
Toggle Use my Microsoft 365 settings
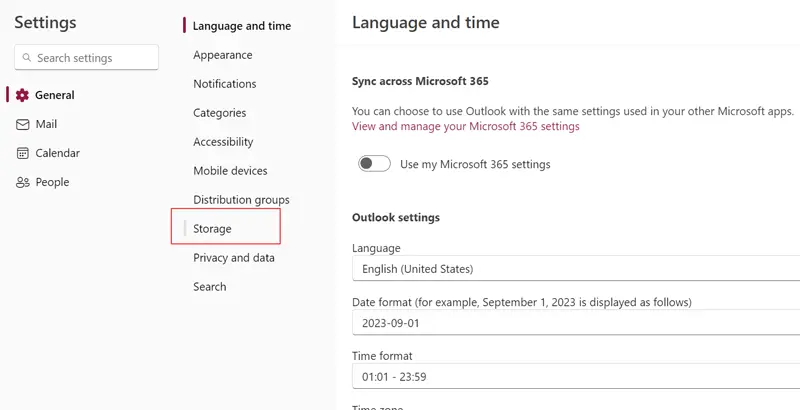point(374,164)
